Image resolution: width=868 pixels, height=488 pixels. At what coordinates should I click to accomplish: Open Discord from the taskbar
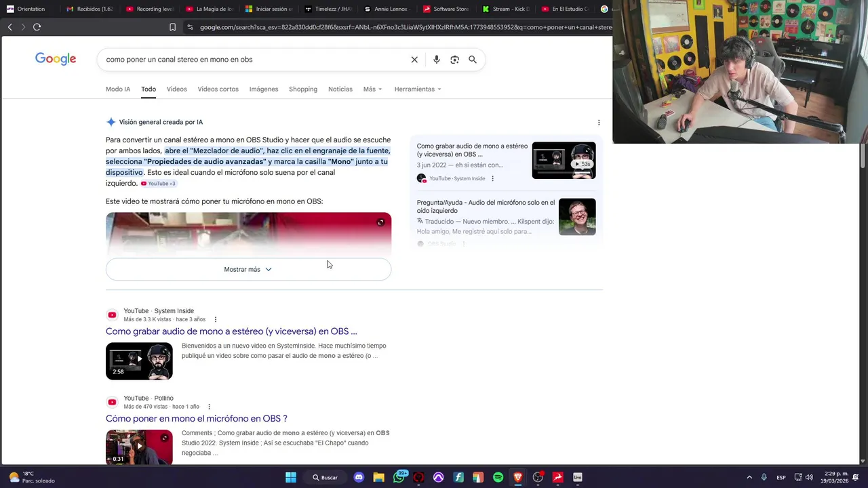pos(359,477)
